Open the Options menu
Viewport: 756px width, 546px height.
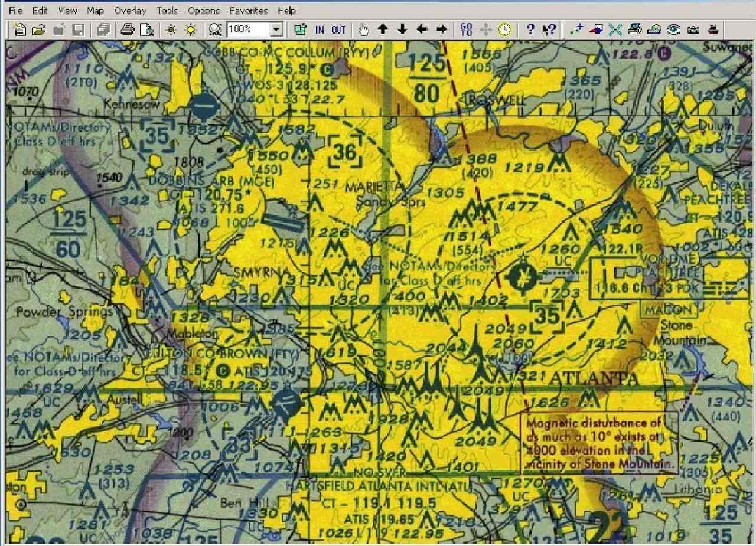203,11
